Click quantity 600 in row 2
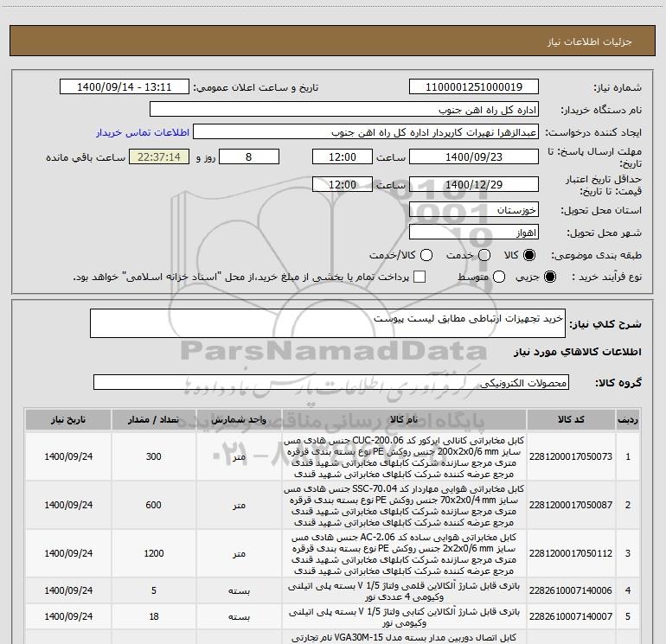666x644 pixels. click(x=154, y=505)
